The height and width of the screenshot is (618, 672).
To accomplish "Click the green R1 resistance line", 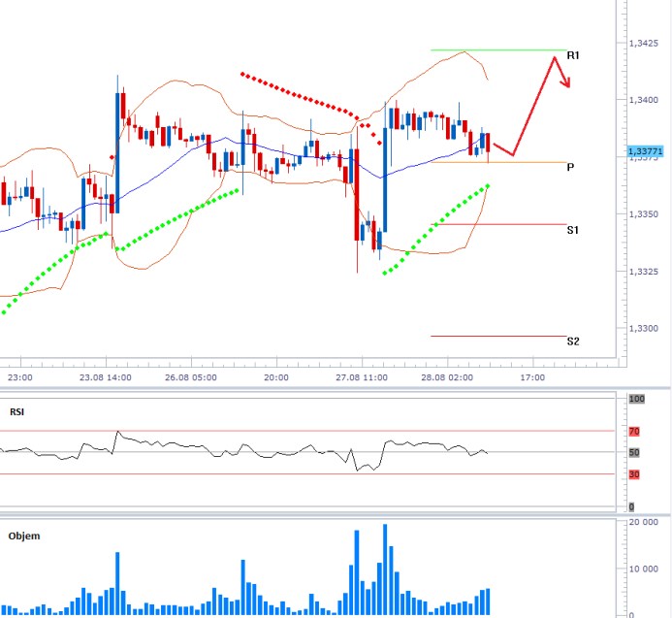I will (498, 50).
